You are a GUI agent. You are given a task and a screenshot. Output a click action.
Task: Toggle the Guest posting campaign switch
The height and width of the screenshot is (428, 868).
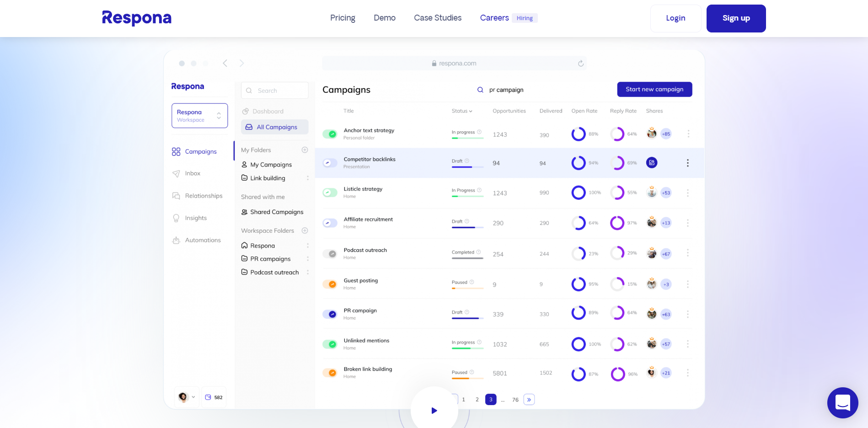(330, 284)
